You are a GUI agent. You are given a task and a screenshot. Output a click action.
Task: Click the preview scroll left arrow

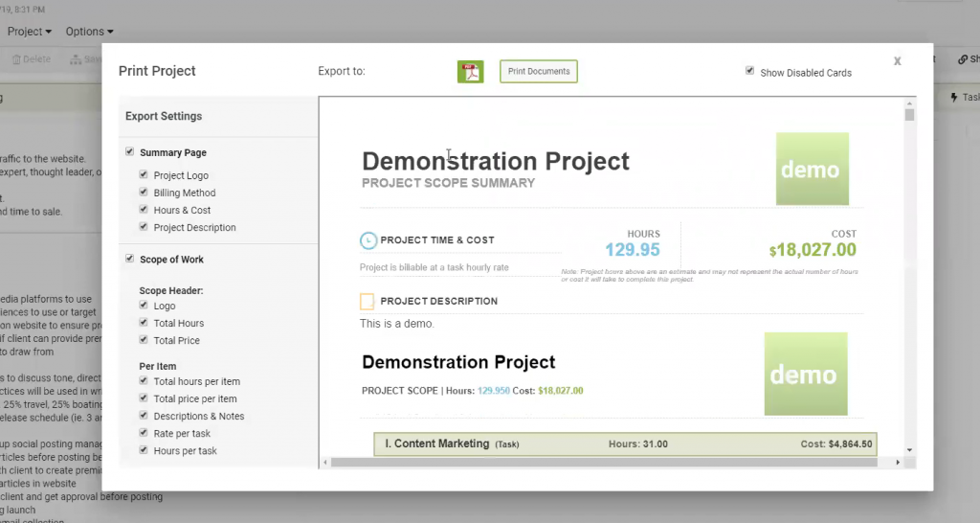[325, 463]
